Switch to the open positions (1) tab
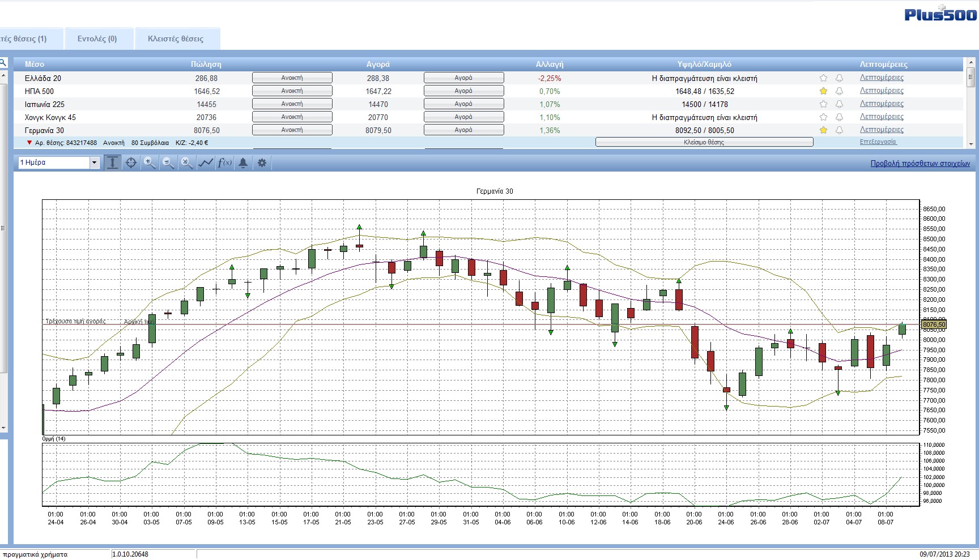 point(31,39)
